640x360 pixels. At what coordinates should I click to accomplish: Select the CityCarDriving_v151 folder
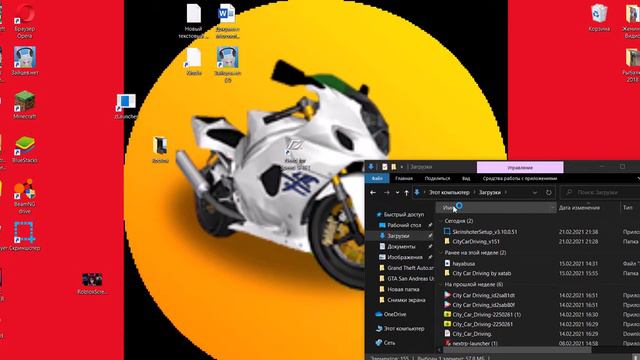pyautogui.click(x=476, y=241)
